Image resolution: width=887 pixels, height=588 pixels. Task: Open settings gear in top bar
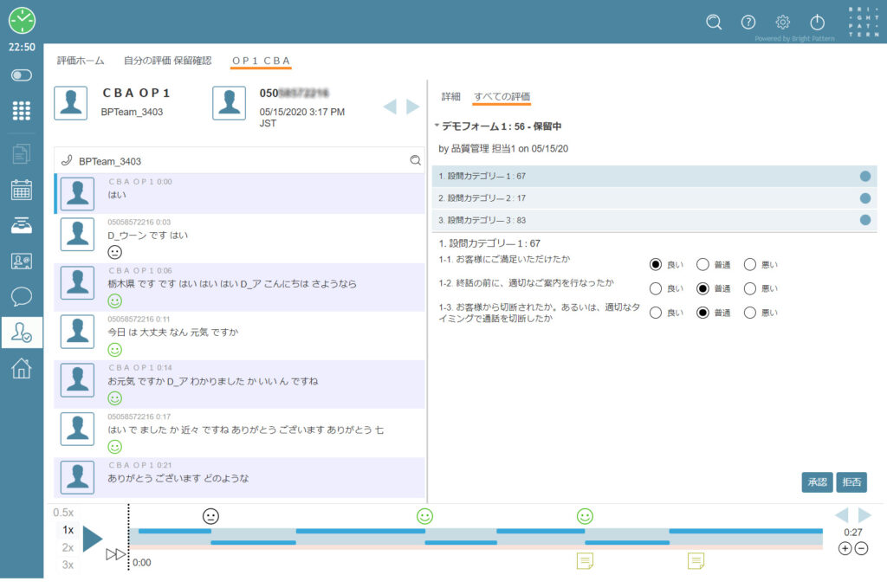783,22
